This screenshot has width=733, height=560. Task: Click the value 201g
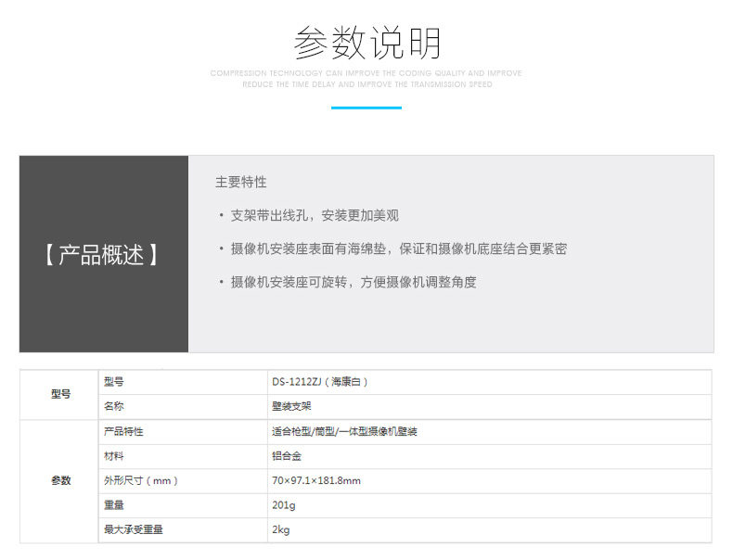click(284, 505)
